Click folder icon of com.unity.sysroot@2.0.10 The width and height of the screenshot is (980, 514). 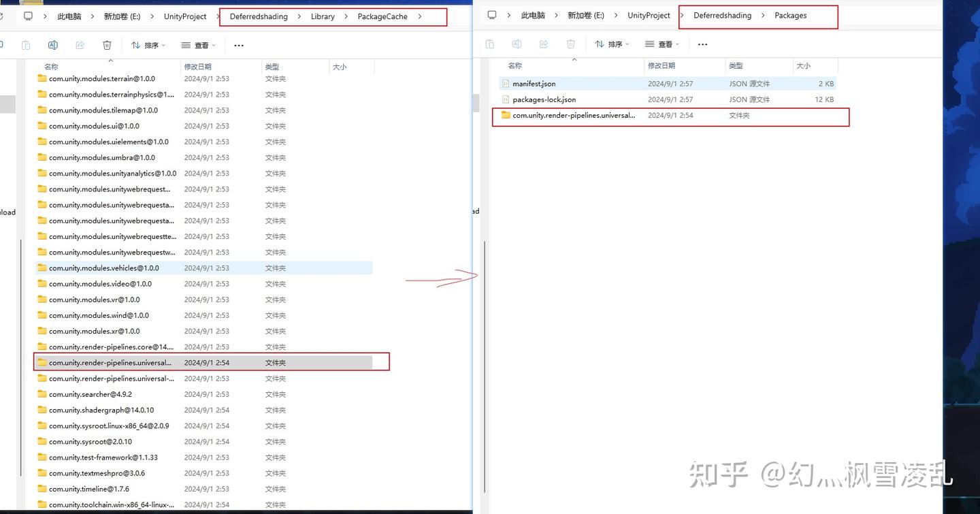[42, 441]
